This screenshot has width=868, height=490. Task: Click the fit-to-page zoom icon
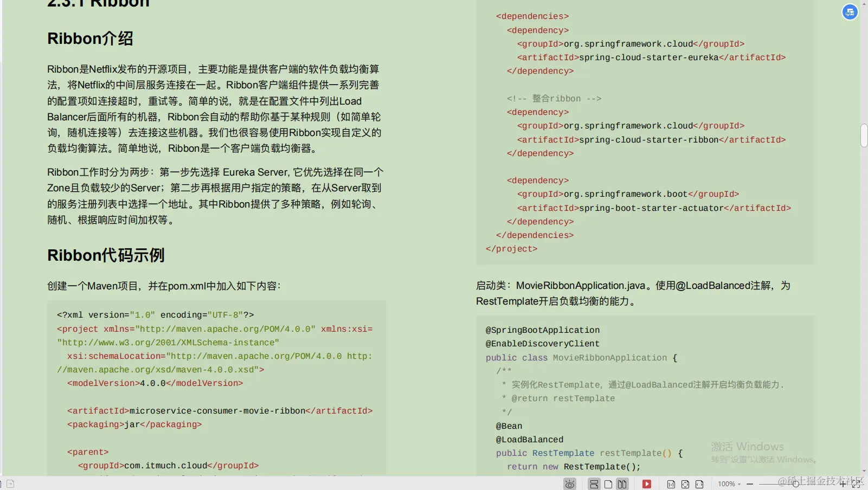pyautogui.click(x=685, y=483)
